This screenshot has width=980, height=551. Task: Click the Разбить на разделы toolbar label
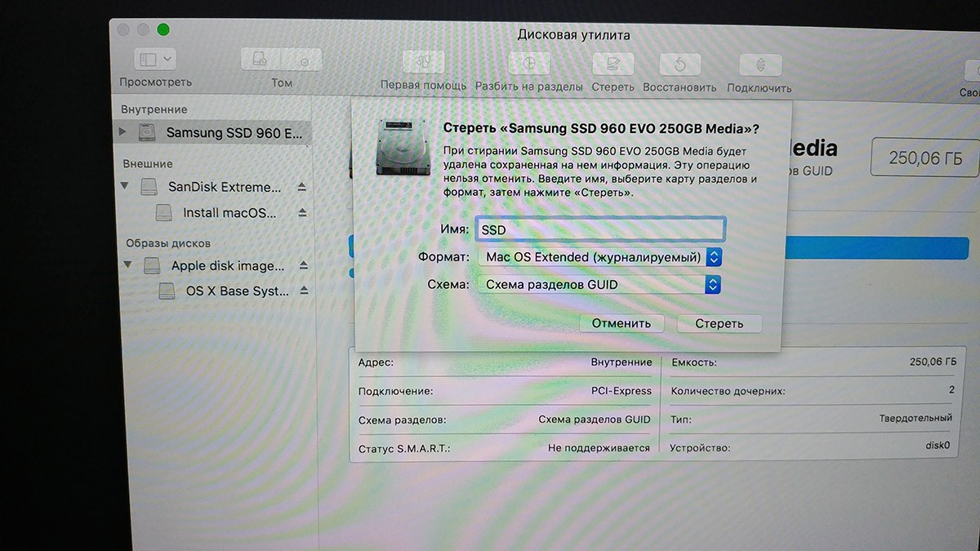529,87
